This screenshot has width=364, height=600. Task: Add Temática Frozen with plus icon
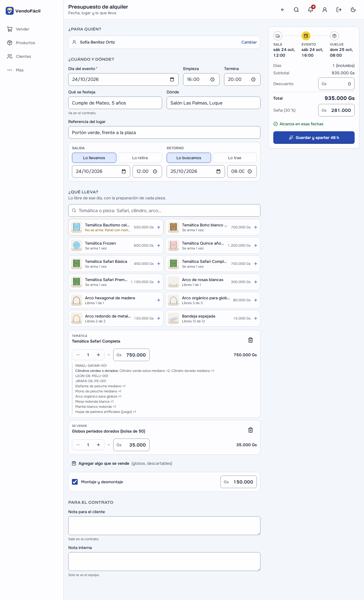point(159,245)
